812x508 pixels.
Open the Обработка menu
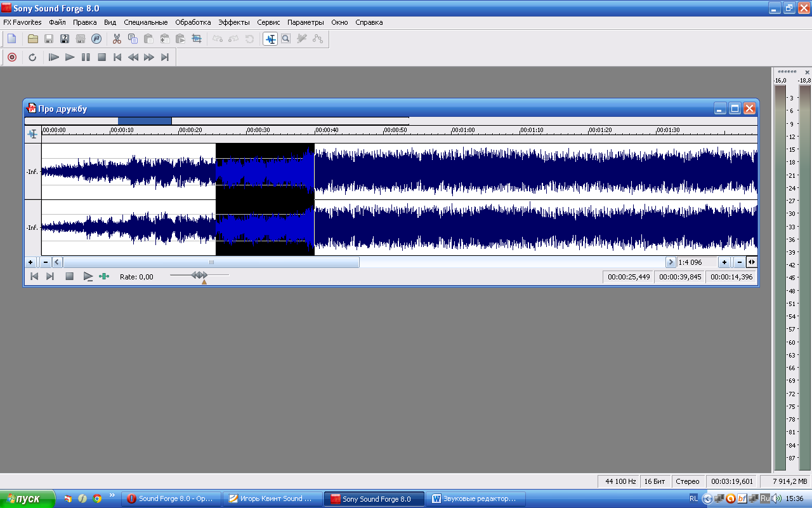193,22
